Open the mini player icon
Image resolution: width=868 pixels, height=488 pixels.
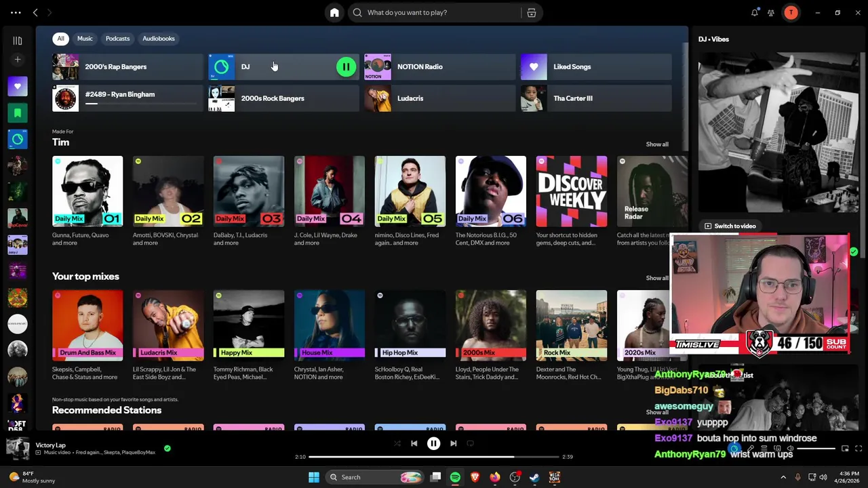tap(845, 449)
